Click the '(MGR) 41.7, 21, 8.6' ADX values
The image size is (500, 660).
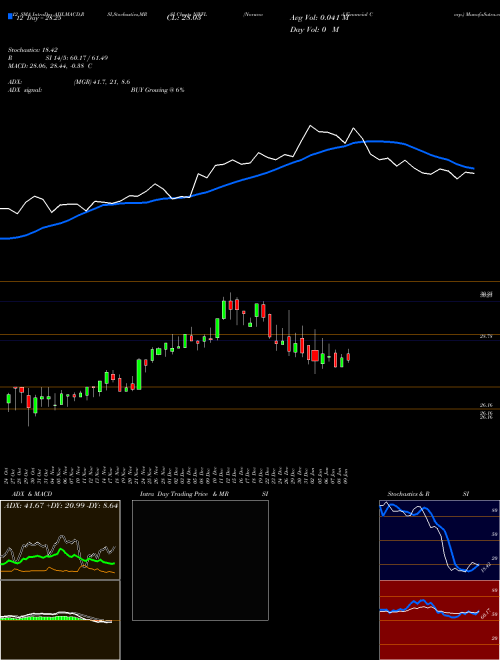pos(101,82)
